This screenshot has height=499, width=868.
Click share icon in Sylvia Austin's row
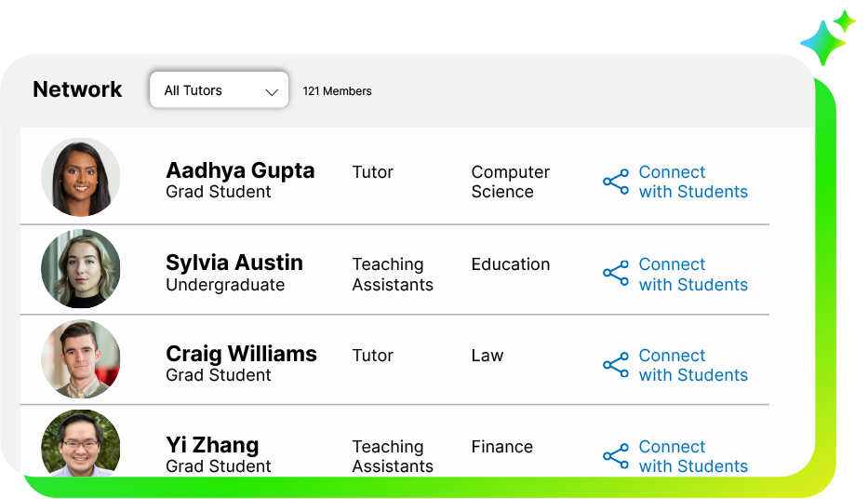(616, 274)
